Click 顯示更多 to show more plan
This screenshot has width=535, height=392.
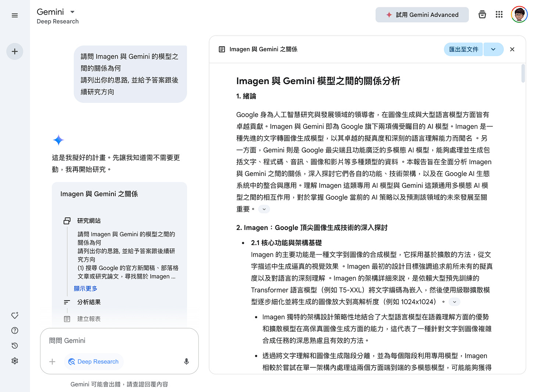(x=86, y=288)
